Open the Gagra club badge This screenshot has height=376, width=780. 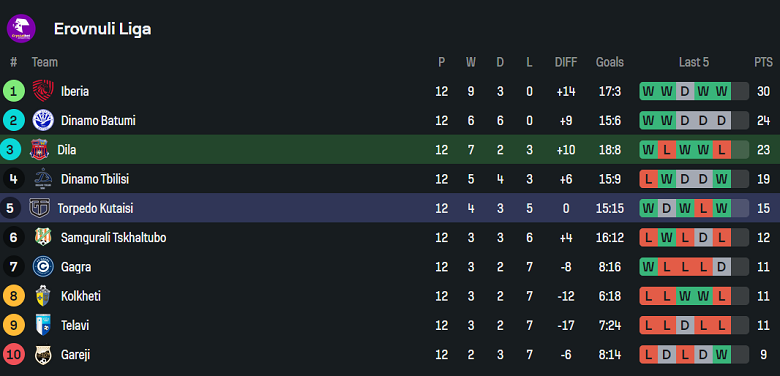pyautogui.click(x=43, y=267)
